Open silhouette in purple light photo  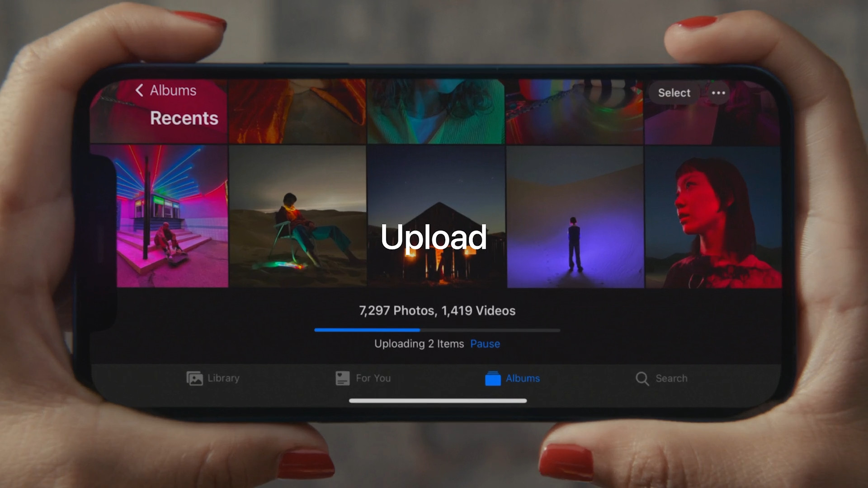(x=575, y=217)
